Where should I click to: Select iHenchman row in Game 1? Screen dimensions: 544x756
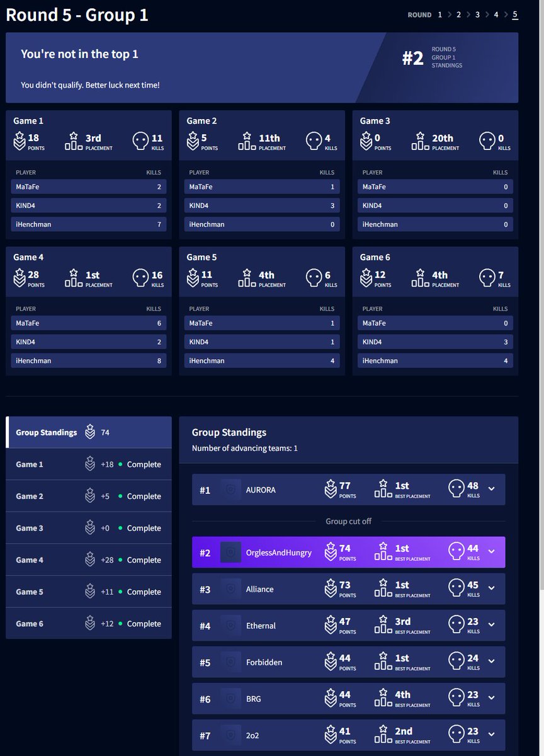89,224
